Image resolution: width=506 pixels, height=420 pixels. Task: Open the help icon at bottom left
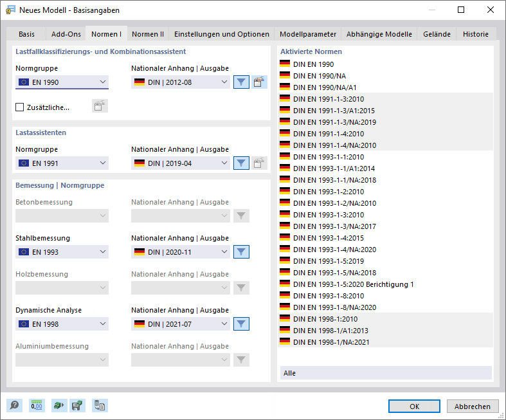(14, 405)
